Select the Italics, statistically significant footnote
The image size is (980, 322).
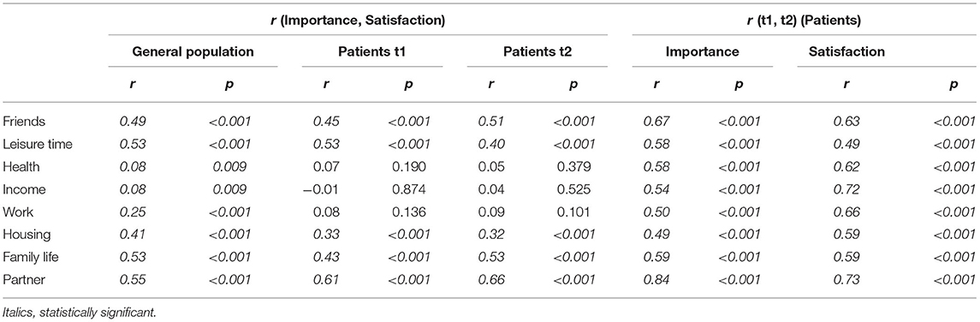click(78, 309)
